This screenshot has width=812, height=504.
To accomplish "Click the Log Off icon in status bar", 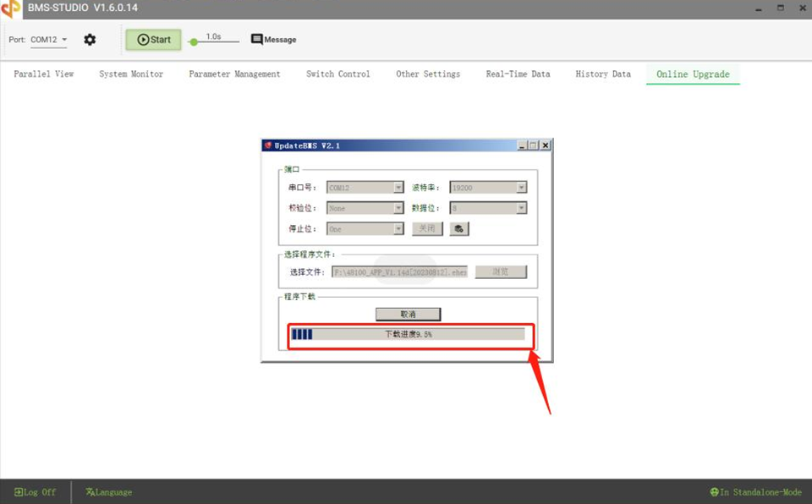I will pos(20,491).
